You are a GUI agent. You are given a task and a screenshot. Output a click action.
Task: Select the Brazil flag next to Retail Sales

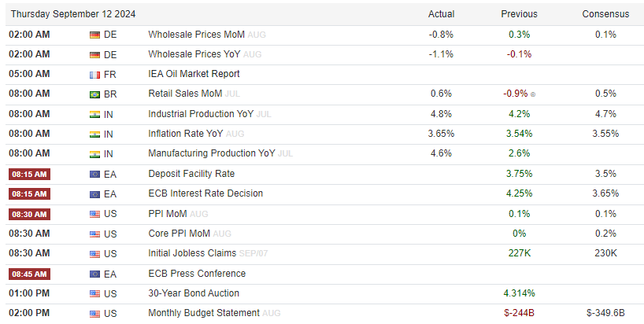pyautogui.click(x=94, y=94)
